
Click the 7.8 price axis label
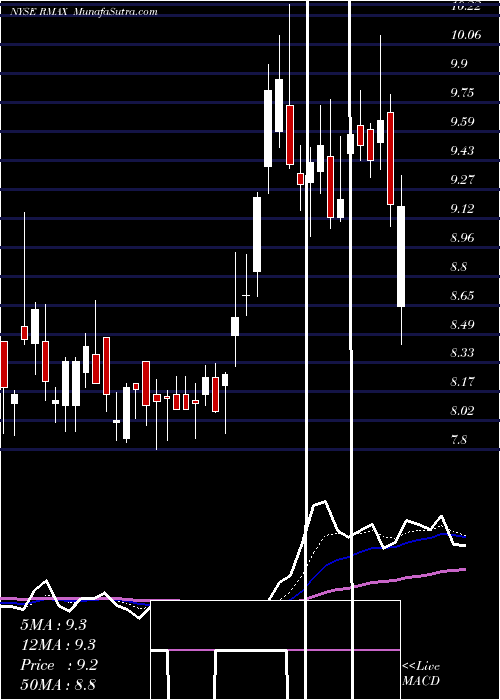click(459, 439)
